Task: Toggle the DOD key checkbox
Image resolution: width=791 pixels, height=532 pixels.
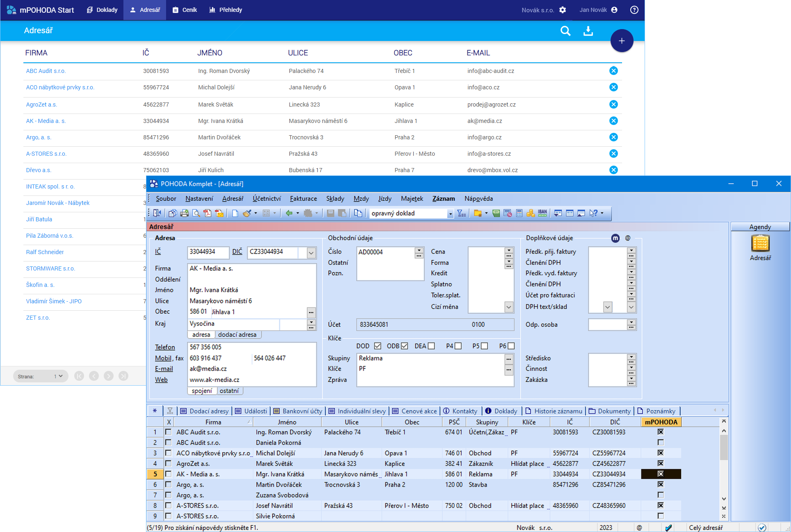Action: coord(378,346)
